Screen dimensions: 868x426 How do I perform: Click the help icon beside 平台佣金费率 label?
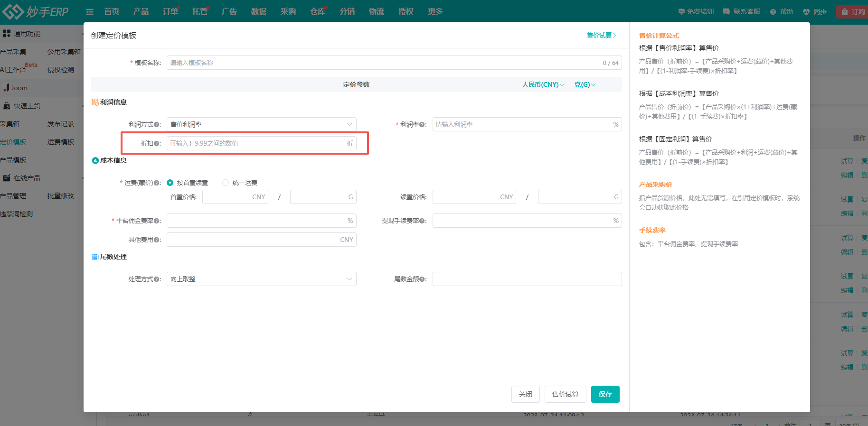tap(157, 221)
